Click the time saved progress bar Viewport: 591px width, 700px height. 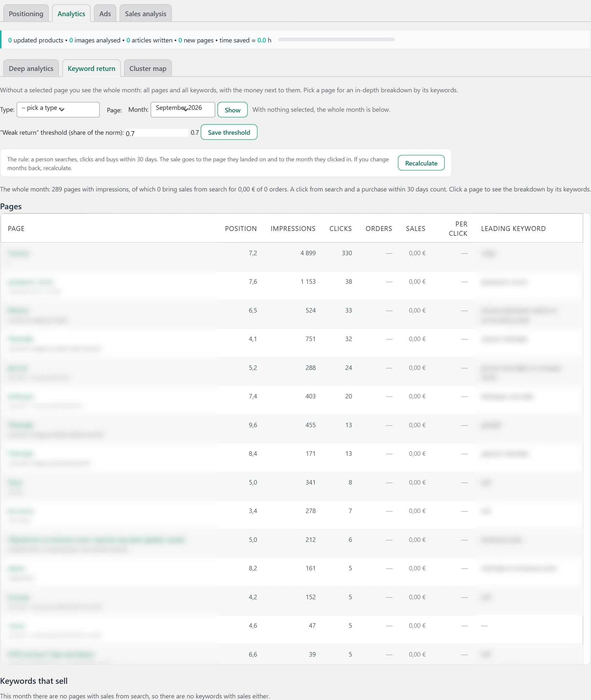click(336, 40)
